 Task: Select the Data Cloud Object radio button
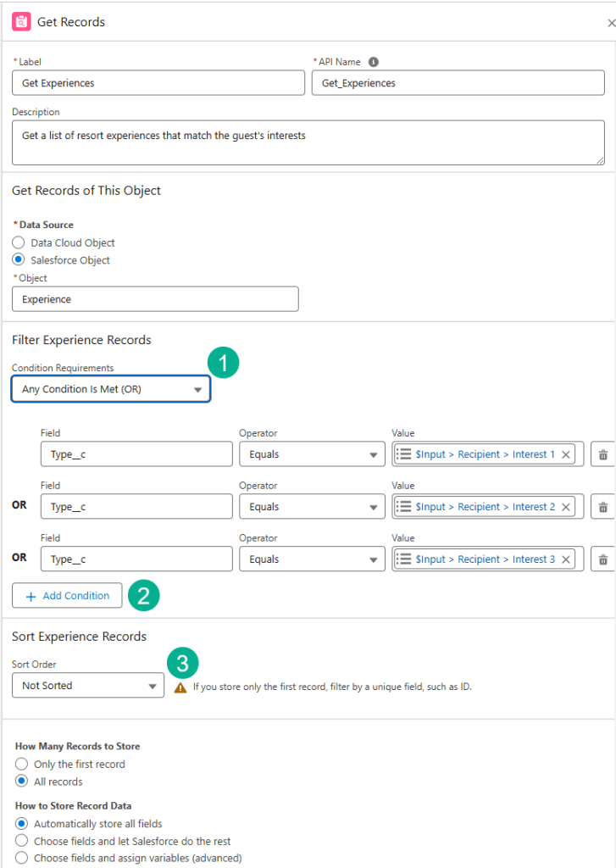tap(19, 242)
